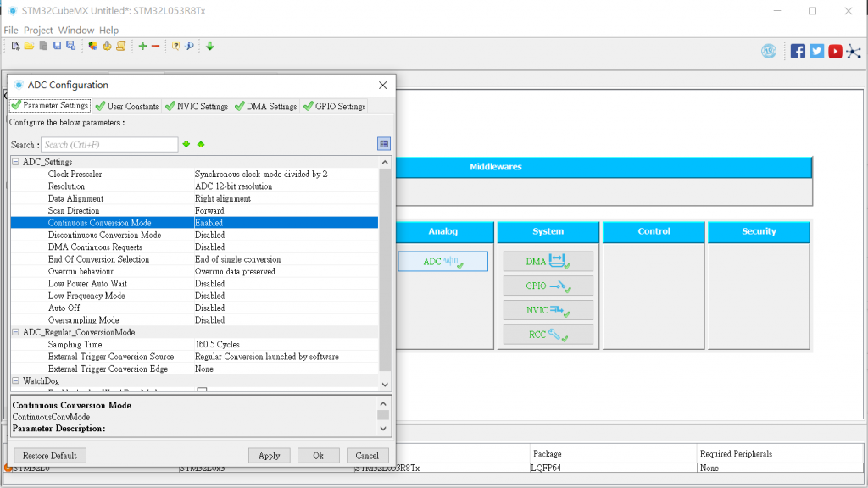Select the External Trigger Conversion Source row
This screenshot has height=488, width=868.
[194, 357]
